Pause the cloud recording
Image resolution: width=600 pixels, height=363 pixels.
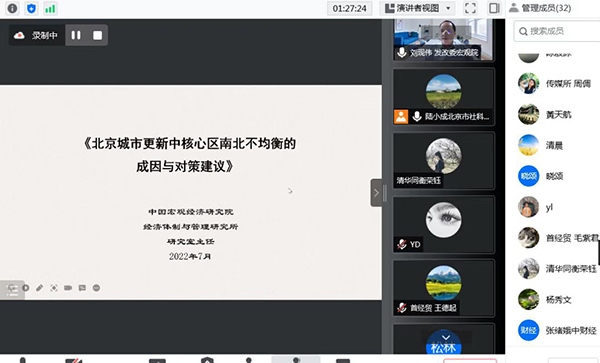coord(76,35)
